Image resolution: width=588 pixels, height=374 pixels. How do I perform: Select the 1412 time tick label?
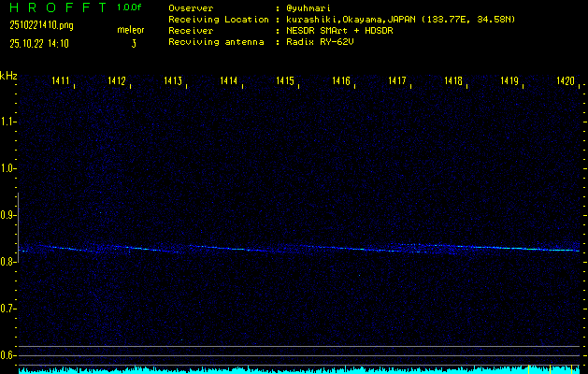[x=117, y=82]
